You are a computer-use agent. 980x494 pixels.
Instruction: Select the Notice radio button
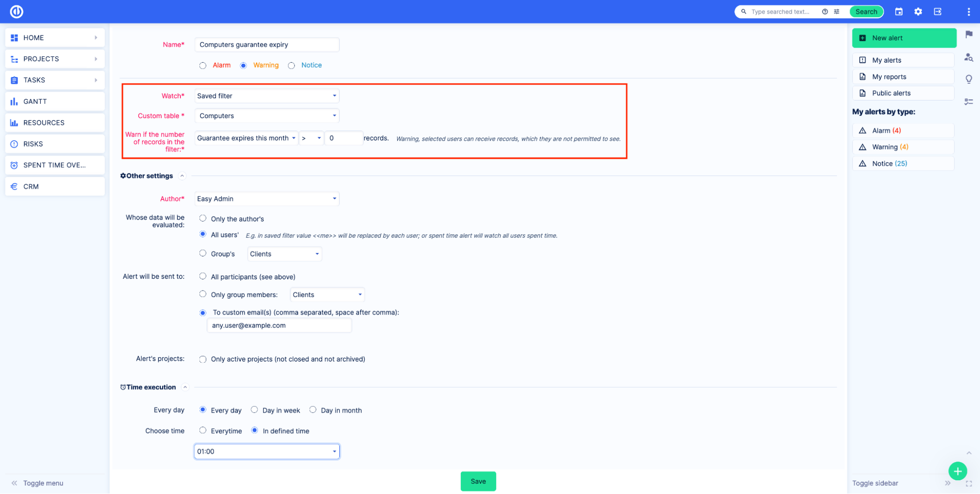pos(292,66)
